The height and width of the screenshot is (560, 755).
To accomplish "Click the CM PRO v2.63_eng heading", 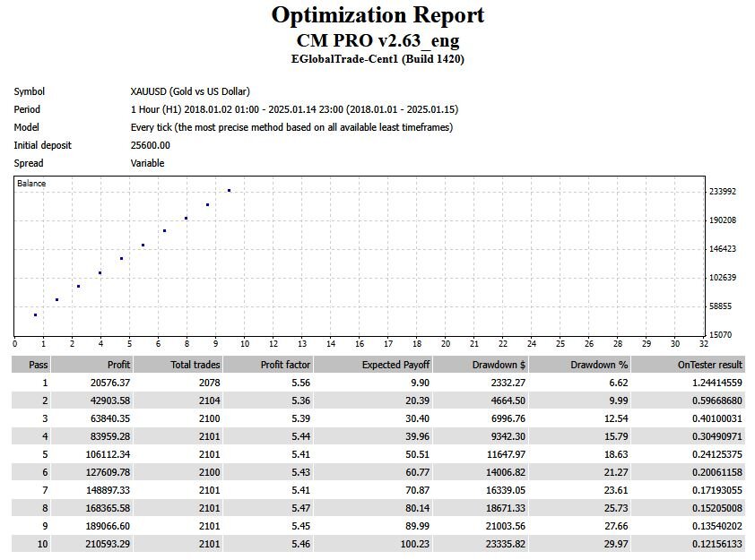I will click(x=377, y=40).
